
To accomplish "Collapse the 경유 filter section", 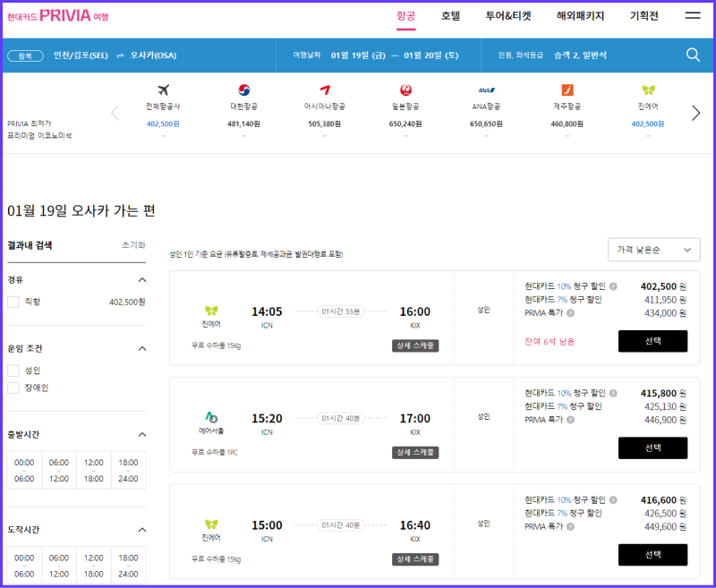I will [142, 280].
